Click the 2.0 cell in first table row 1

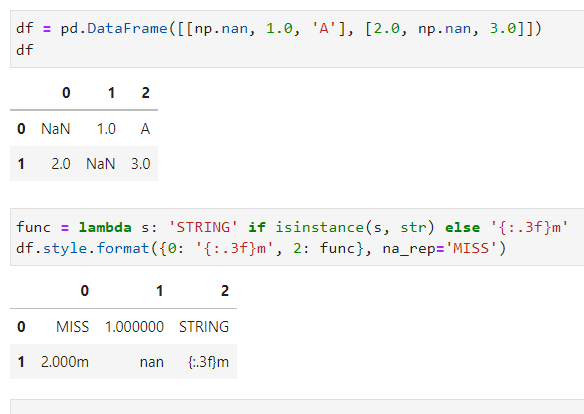pos(61,164)
